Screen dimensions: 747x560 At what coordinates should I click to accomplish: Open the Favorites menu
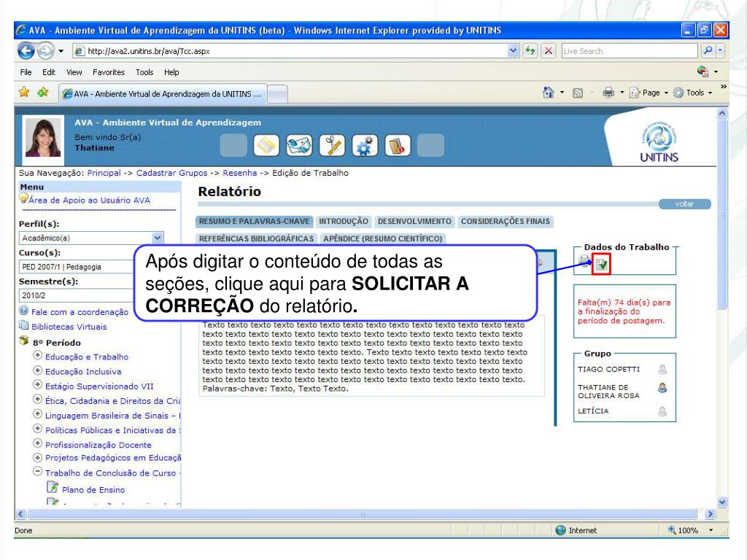click(x=109, y=72)
